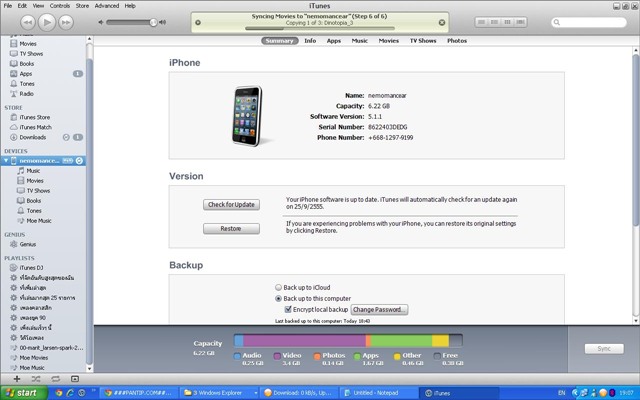Open the Advanced menu
The width and height of the screenshot is (640, 400).
[107, 6]
